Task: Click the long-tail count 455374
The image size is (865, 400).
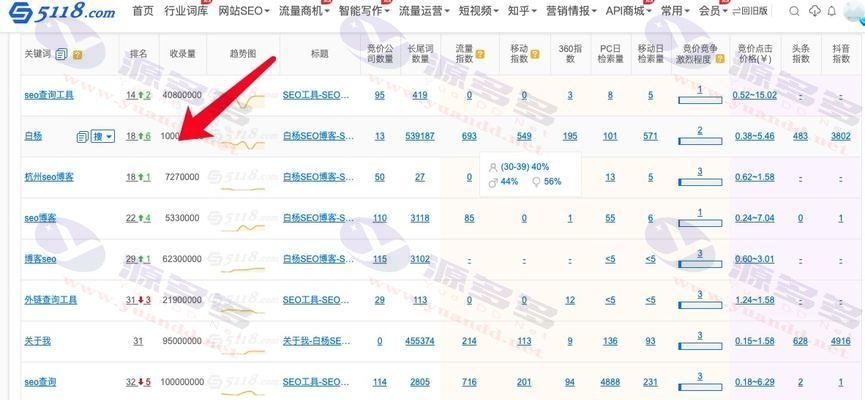Action: pyautogui.click(x=420, y=341)
